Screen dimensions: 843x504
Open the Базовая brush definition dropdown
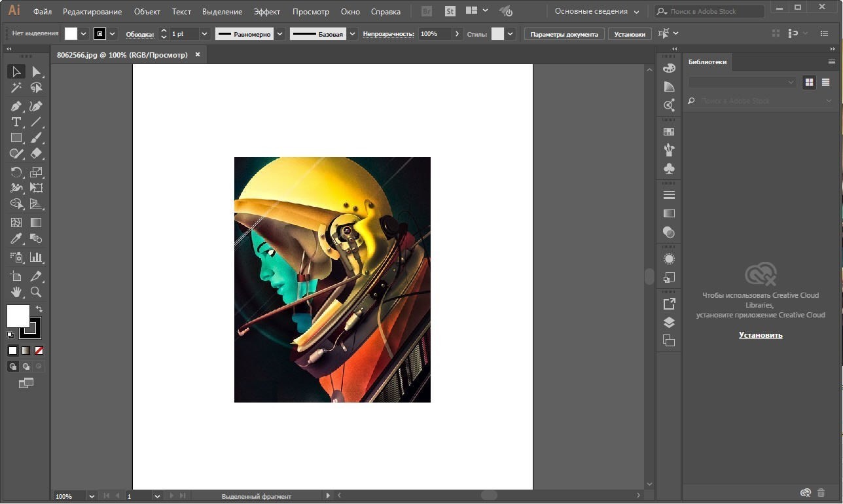coord(353,34)
